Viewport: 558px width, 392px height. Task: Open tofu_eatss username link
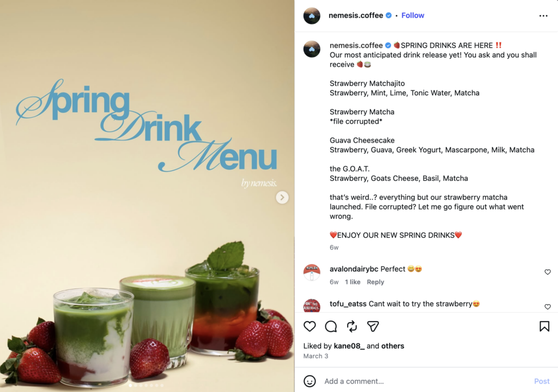[348, 303]
